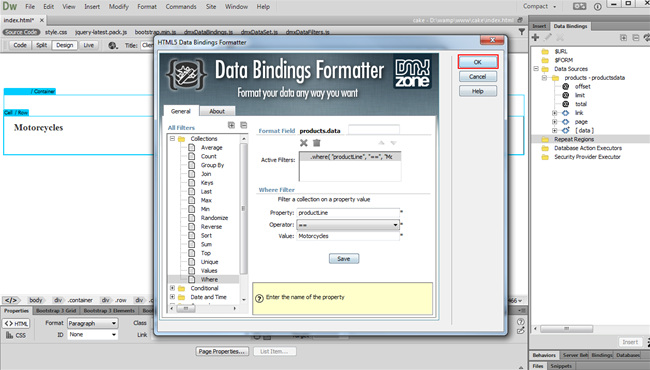Click the code tag selector icon in status bar
The height and width of the screenshot is (370, 650).
11,300
